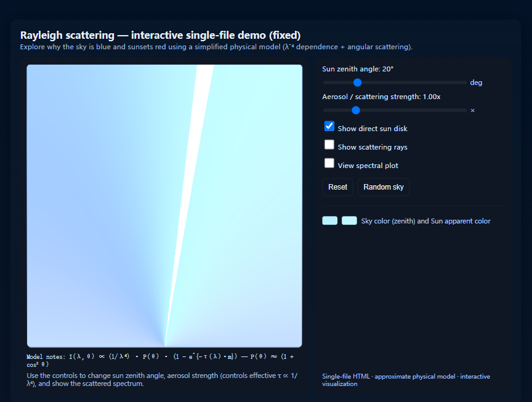The width and height of the screenshot is (532, 402).
Task: Click the Sun zenith angle slider handle
Action: click(357, 82)
